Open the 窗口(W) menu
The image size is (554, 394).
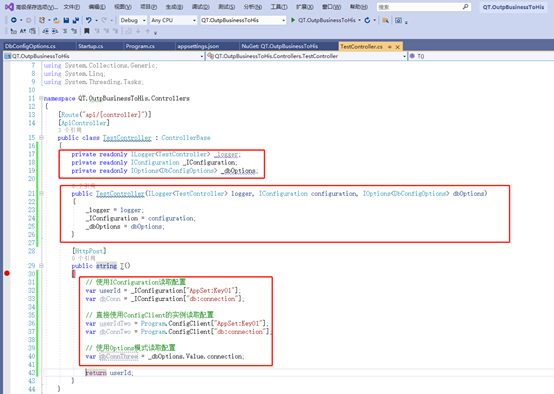331,7
